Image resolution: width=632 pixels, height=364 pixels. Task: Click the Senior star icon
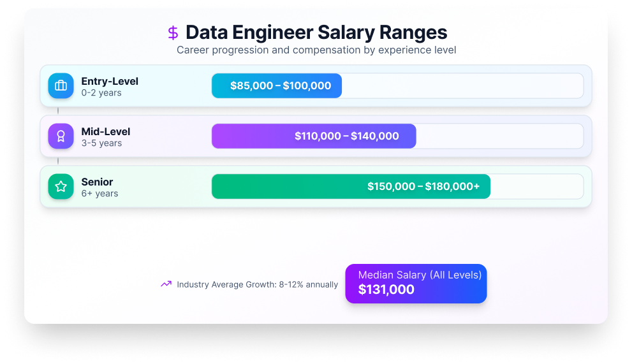[61, 186]
